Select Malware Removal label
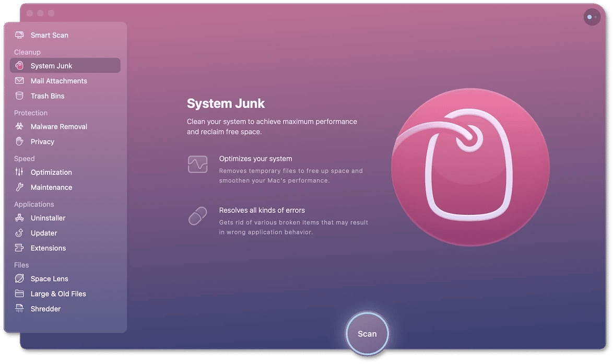Image resolution: width=613 pixels, height=364 pixels. 59,127
